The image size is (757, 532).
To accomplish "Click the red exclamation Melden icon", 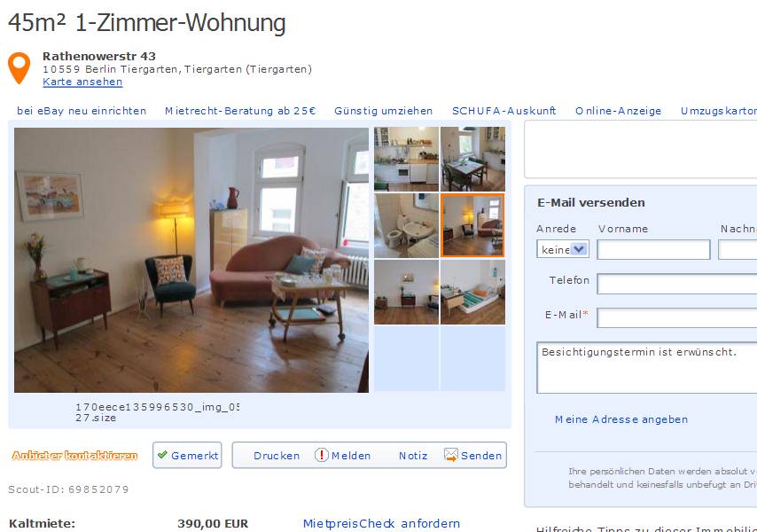I will (x=322, y=455).
